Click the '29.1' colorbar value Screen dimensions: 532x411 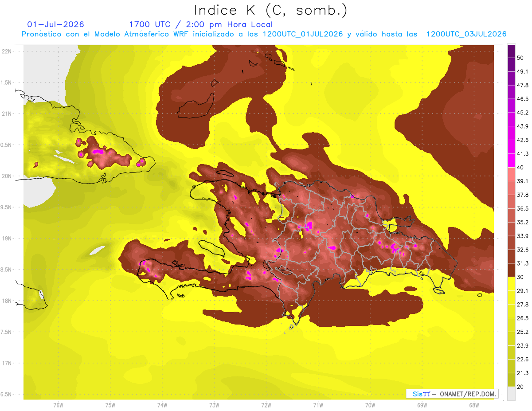tap(523, 290)
